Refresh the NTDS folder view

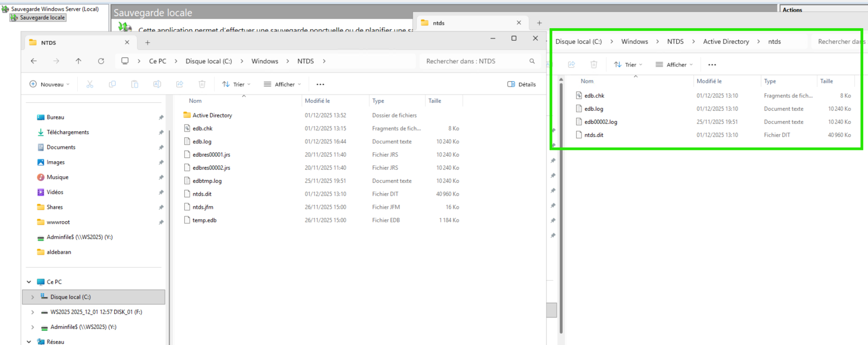101,61
